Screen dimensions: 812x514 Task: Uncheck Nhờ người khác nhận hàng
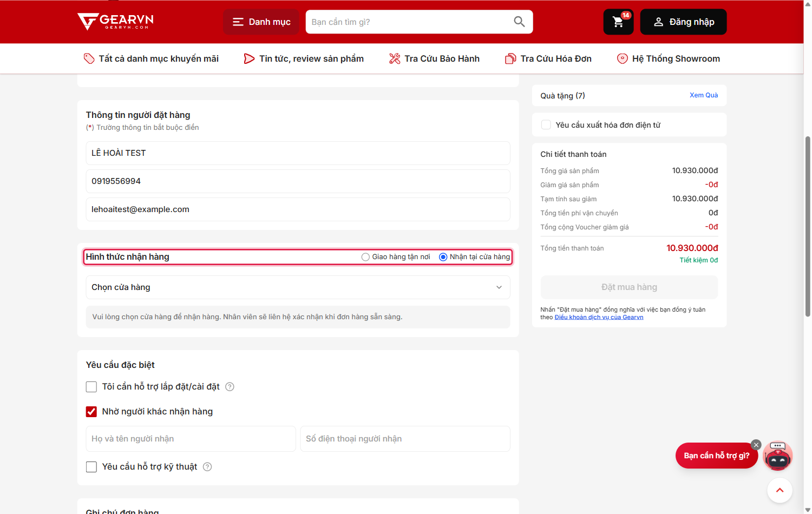click(x=91, y=412)
